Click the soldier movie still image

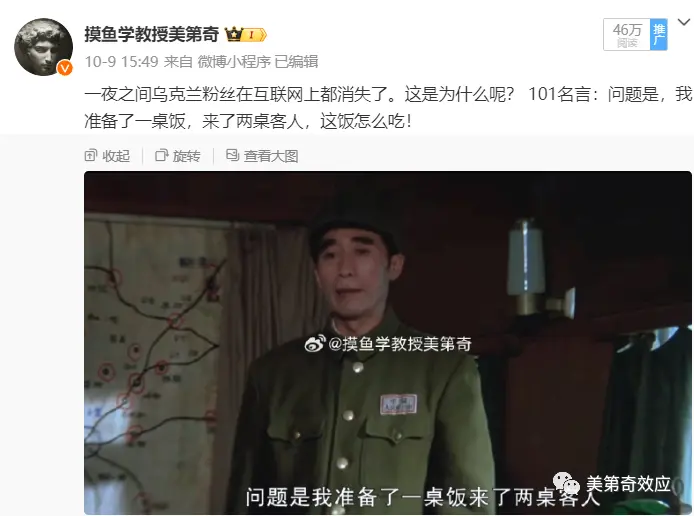388,343
